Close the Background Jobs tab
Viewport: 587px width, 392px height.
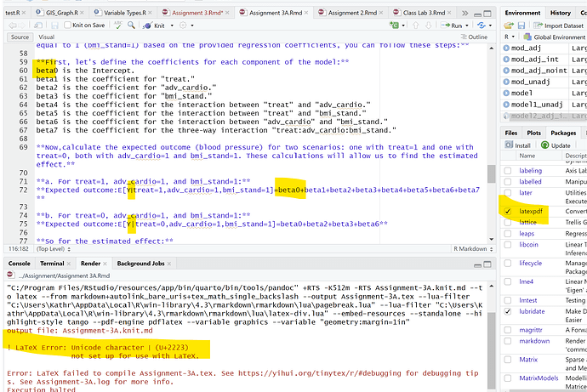point(168,264)
